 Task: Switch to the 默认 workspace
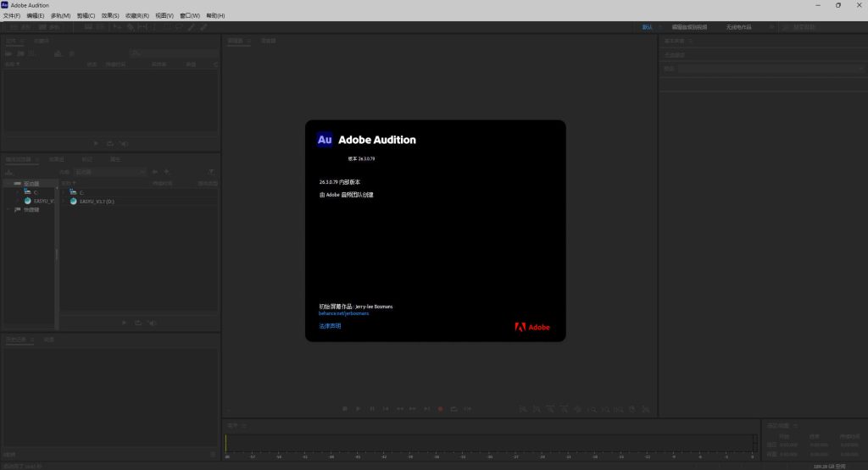[x=647, y=27]
